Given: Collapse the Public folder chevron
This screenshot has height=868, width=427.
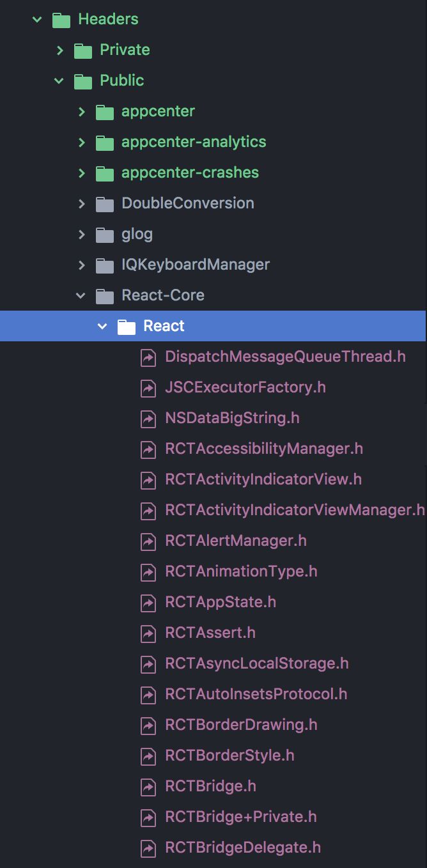Looking at the screenshot, I should [59, 81].
